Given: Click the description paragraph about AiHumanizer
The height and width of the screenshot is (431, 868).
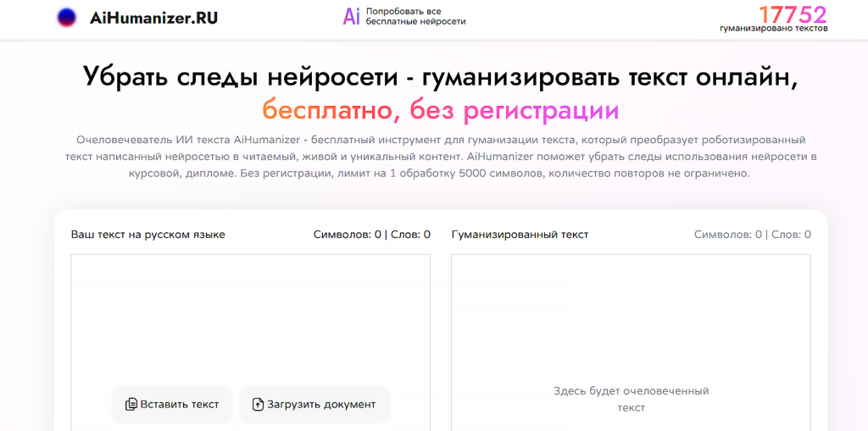Looking at the screenshot, I should tap(441, 156).
